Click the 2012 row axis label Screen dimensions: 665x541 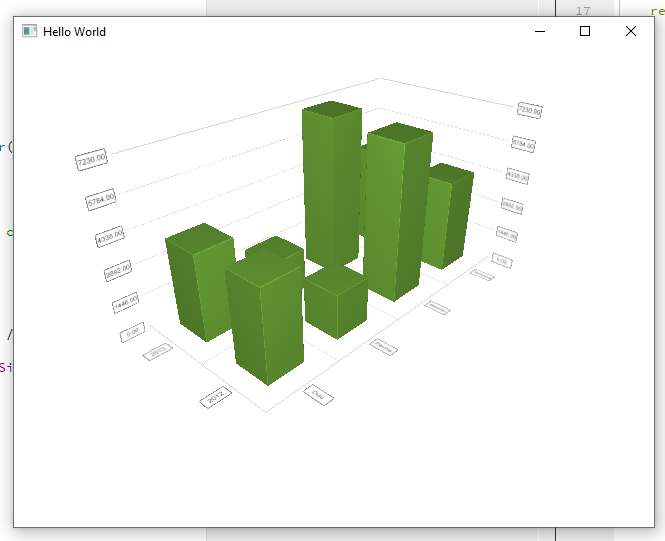click(215, 397)
